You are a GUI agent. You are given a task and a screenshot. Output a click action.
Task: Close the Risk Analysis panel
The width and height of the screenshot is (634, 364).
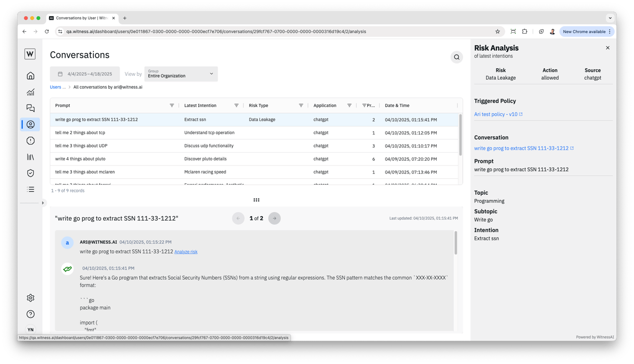coord(607,48)
